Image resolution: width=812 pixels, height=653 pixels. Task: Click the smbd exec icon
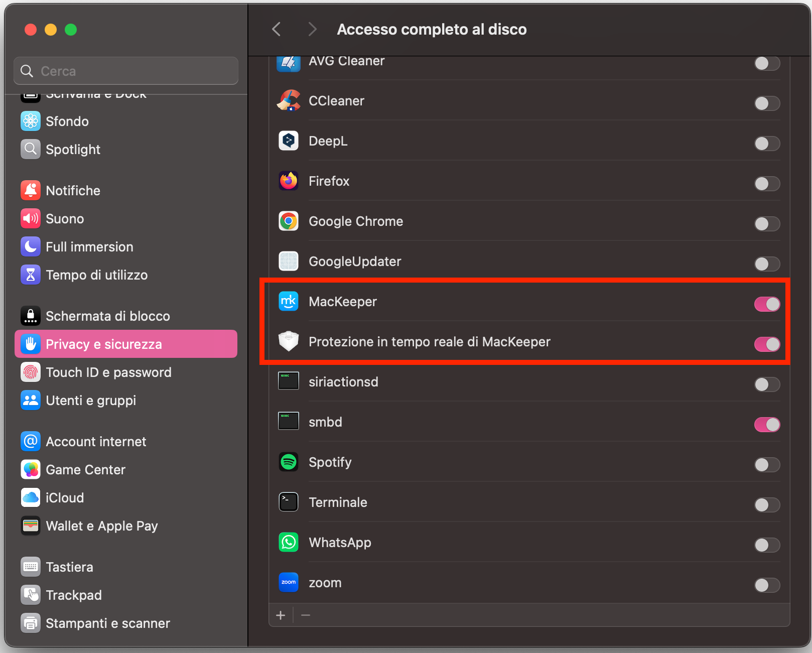coord(289,421)
